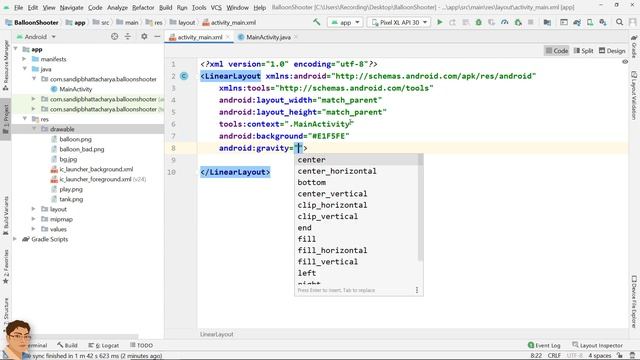Click the CRLF line separator status item
The height and width of the screenshot is (360, 640).
pyautogui.click(x=554, y=356)
